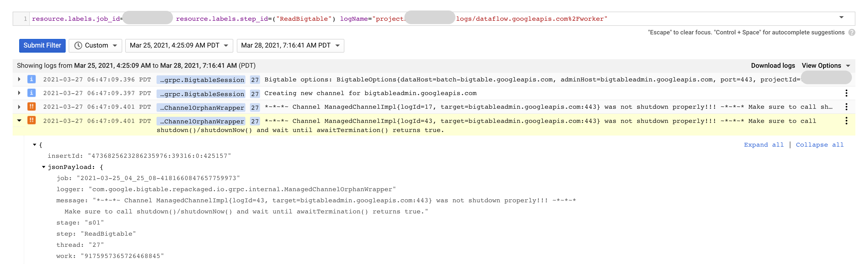The height and width of the screenshot is (264, 868).
Task: Open more options menu for logId=17 row
Action: (x=846, y=107)
